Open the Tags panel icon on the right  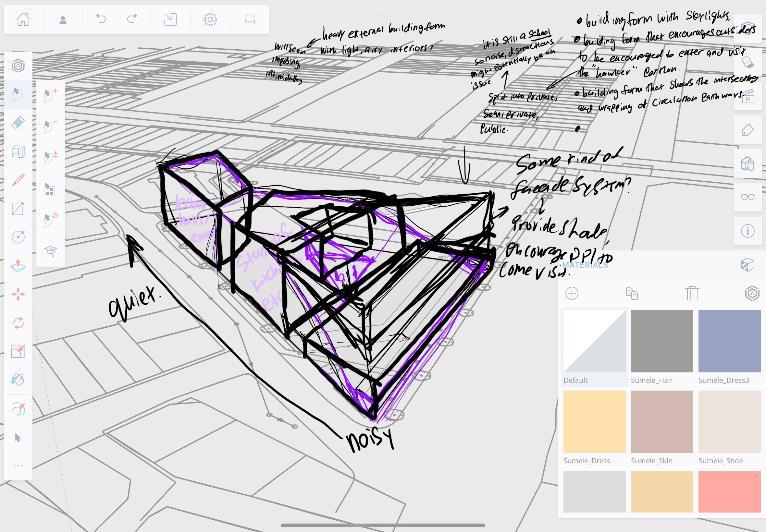click(x=748, y=130)
